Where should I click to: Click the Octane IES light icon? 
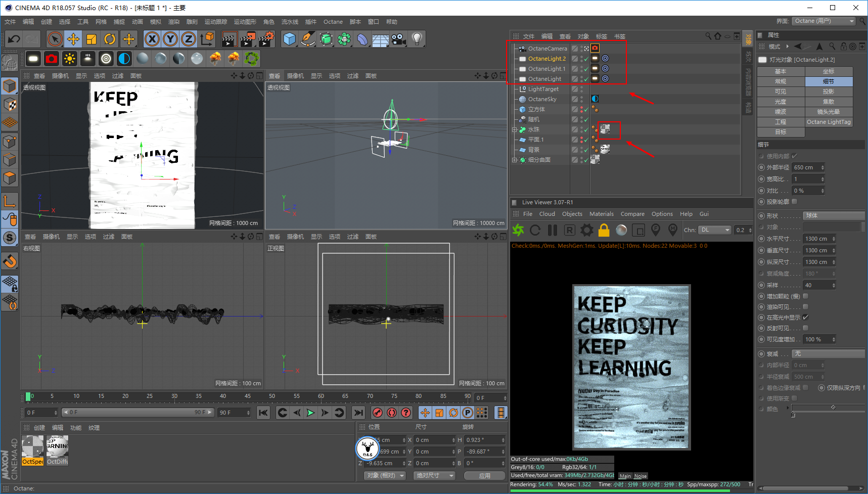coord(88,59)
